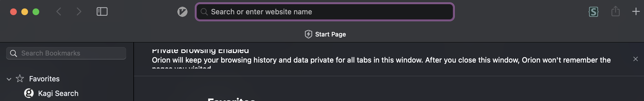Toggle the sidebar panel button
The image size is (644, 101).
[102, 12]
